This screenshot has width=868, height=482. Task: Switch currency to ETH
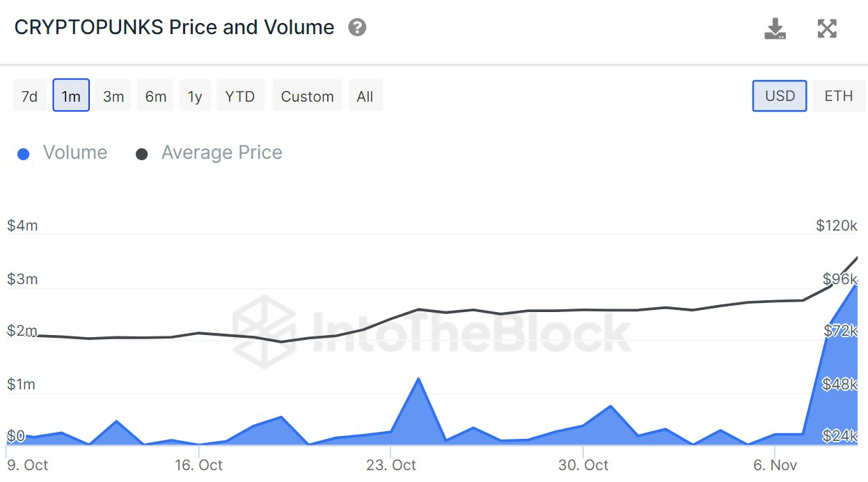pyautogui.click(x=838, y=96)
